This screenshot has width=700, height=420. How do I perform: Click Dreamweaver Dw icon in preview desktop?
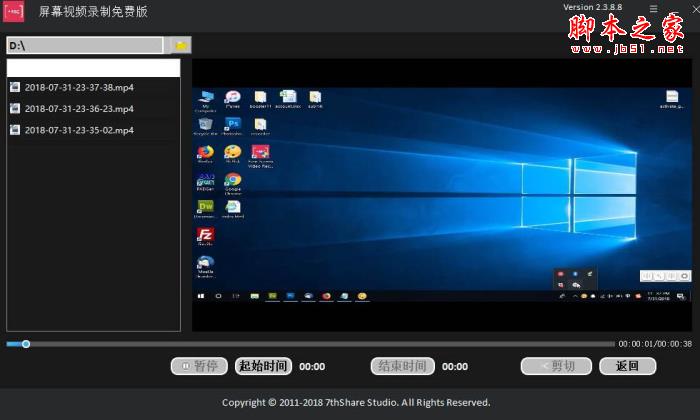pyautogui.click(x=205, y=209)
